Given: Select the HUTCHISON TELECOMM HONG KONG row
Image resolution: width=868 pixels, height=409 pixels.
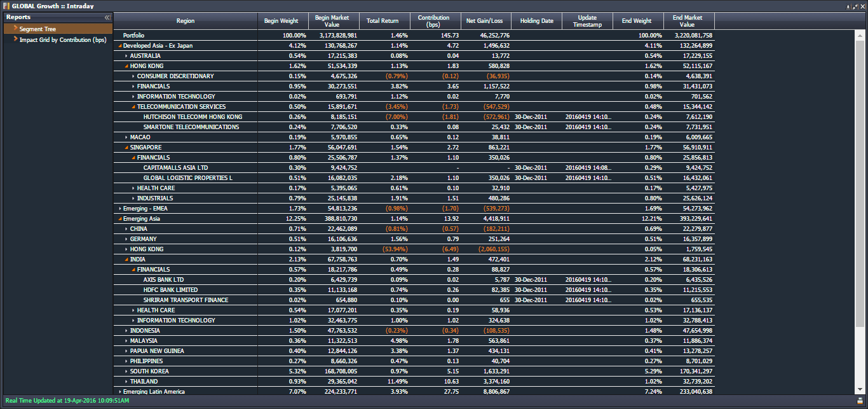Looking at the screenshot, I should (x=193, y=117).
